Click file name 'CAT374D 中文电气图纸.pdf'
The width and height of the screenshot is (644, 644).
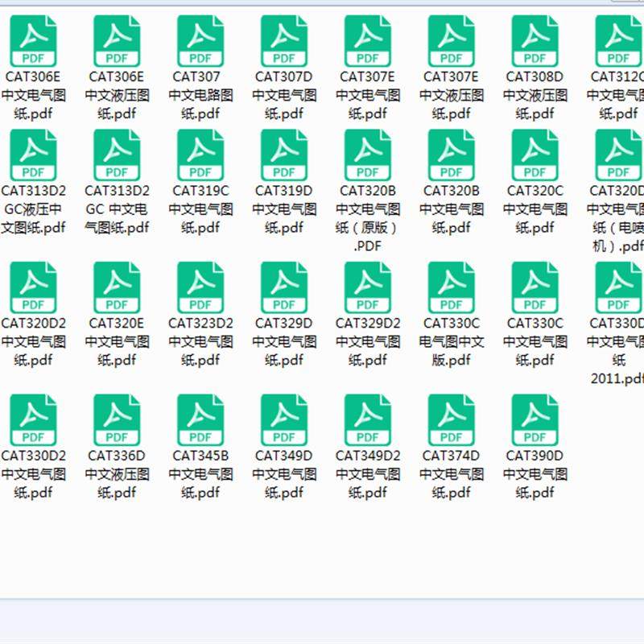pos(452,474)
